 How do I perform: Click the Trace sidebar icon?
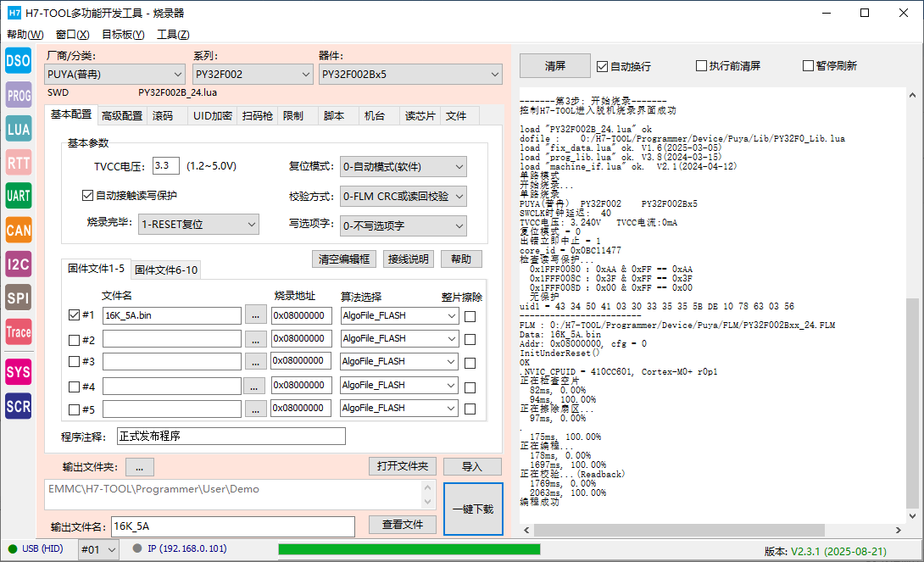pyautogui.click(x=19, y=332)
